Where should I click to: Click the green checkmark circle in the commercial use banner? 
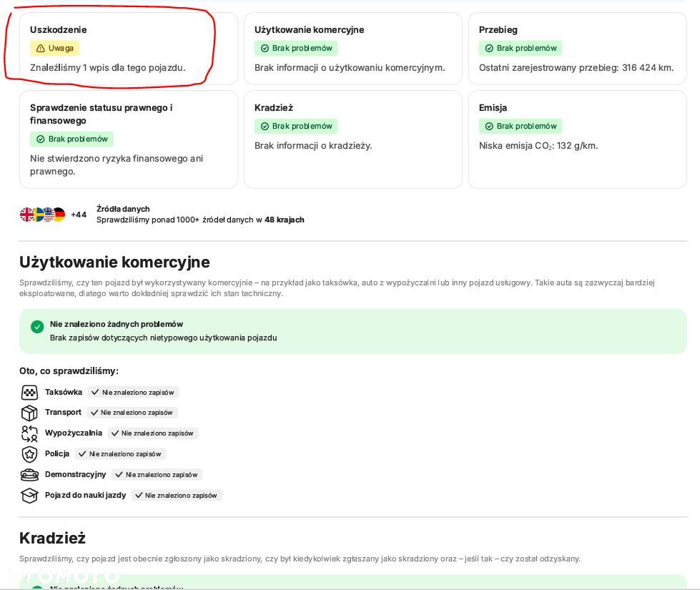tap(37, 327)
